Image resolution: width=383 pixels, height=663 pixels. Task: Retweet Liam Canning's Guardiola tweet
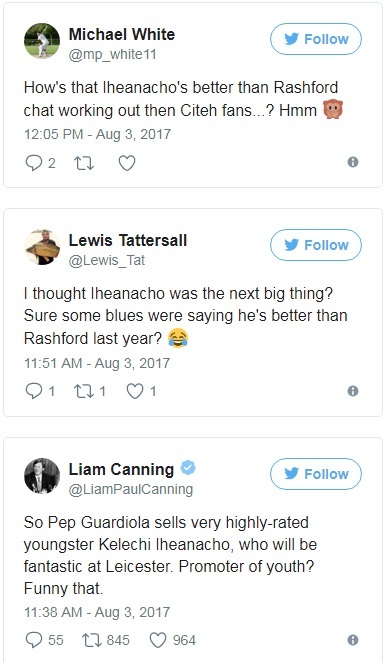(x=92, y=640)
